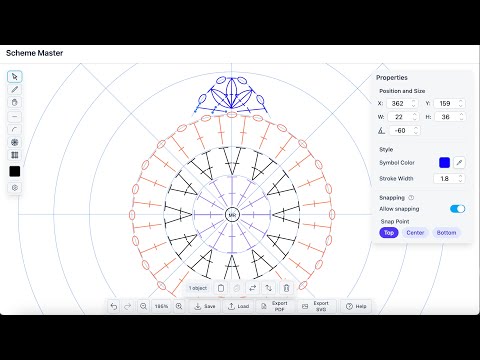This screenshot has width=480, height=360.
Task: Click the H height input field
Action: pos(450,117)
